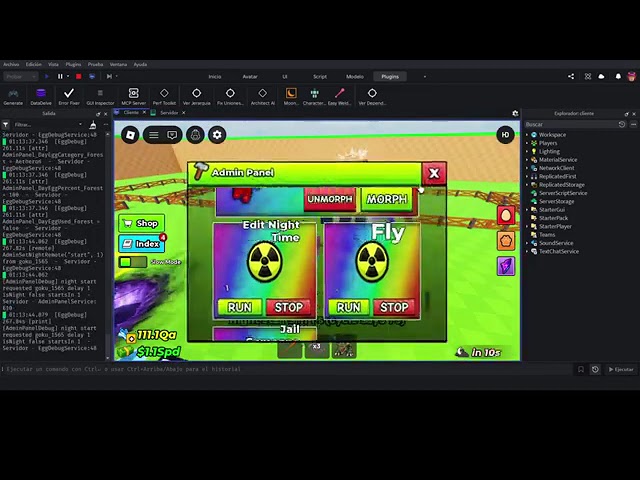Open the Moon animator plugin
640x480 pixels.
tap(291, 96)
